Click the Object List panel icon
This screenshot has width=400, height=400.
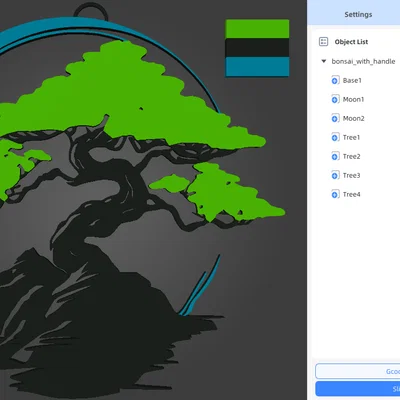(323, 42)
